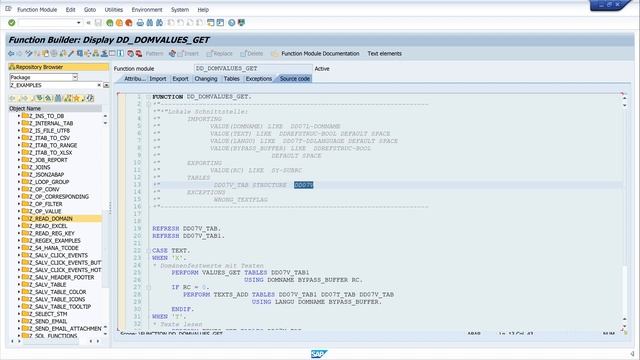Expand the Z_READ_EXCEL tree node
Image resolution: width=640 pixels, height=360 pixels.
[19, 226]
